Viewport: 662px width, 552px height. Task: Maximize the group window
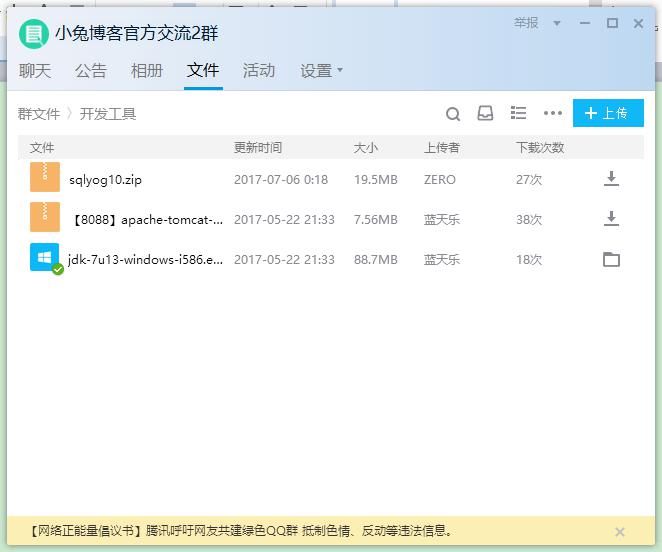click(x=612, y=23)
